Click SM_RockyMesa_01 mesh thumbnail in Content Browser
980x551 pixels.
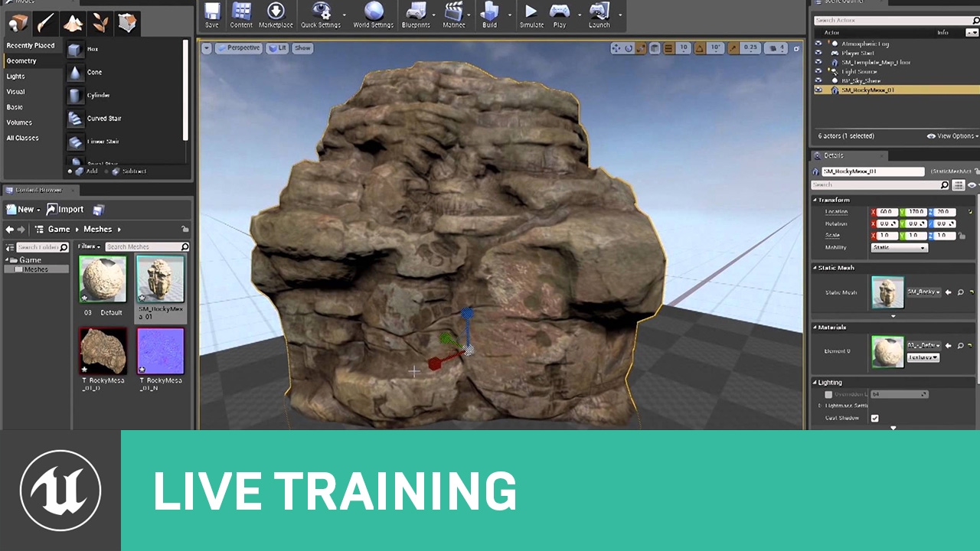pyautogui.click(x=161, y=279)
